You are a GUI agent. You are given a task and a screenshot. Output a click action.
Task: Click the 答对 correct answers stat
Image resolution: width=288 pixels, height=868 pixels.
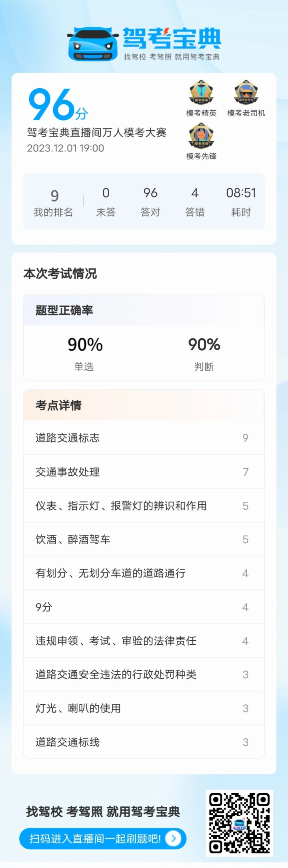tap(150, 202)
